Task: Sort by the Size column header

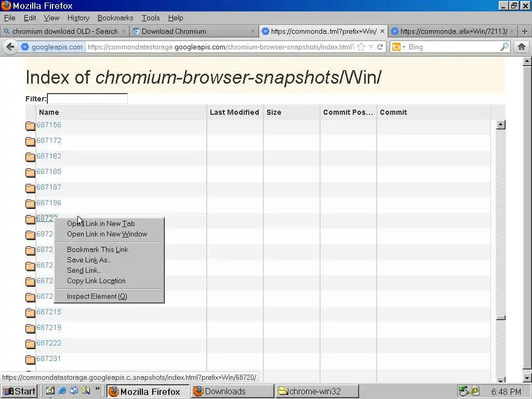Action: click(291, 112)
